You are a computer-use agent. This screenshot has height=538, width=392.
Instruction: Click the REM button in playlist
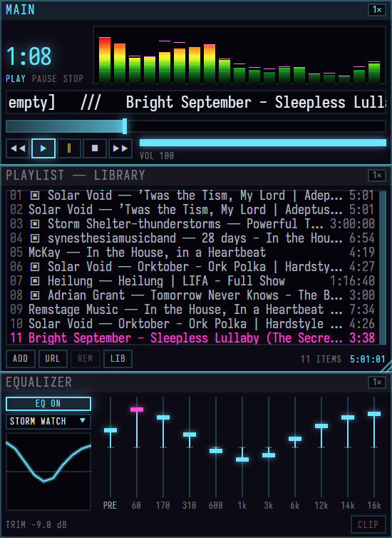tap(85, 359)
